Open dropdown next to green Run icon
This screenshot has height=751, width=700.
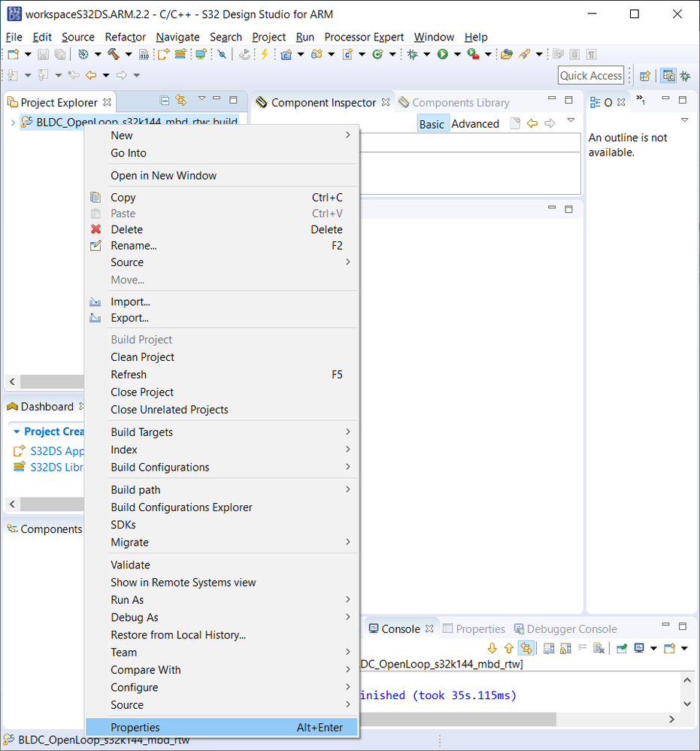point(457,55)
